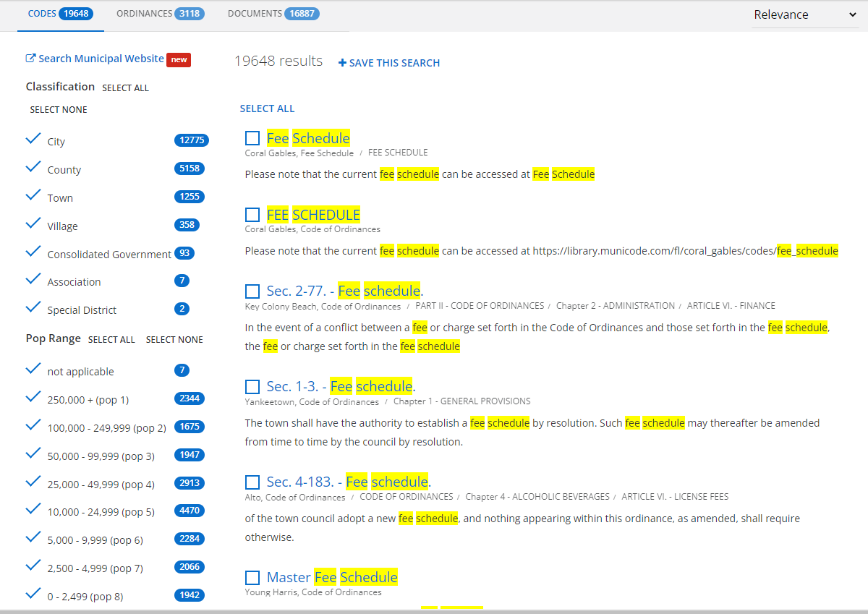The height and width of the screenshot is (614, 868).
Task: Toggle the 10,000 - 24,999 (pop 5) filter
Action: click(x=33, y=509)
